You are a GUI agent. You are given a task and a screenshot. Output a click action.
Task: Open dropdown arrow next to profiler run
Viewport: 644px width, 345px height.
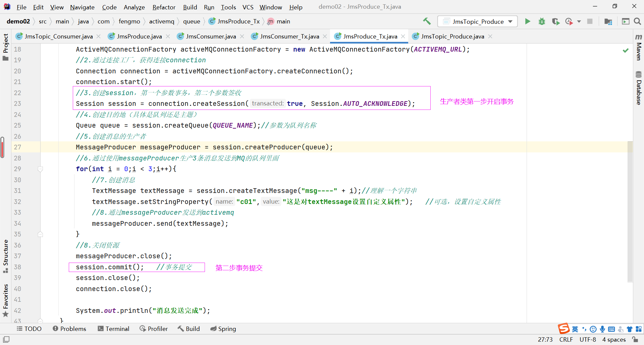(579, 21)
